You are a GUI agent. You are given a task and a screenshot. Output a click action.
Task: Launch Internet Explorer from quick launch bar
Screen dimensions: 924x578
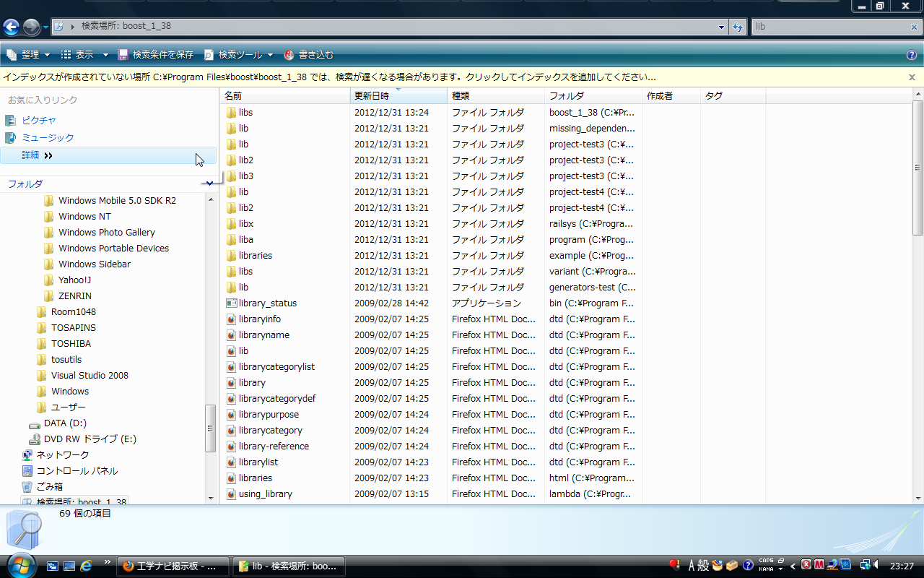tap(87, 566)
